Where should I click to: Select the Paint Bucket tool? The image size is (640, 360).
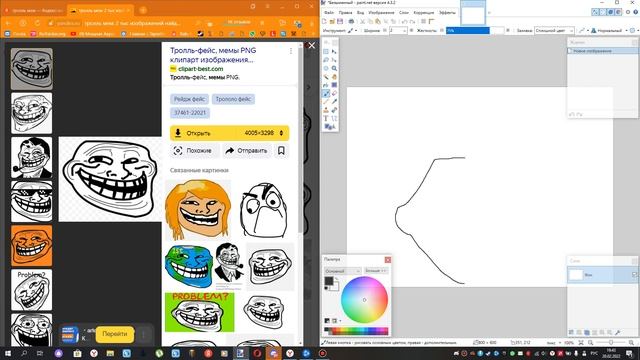pos(326,85)
